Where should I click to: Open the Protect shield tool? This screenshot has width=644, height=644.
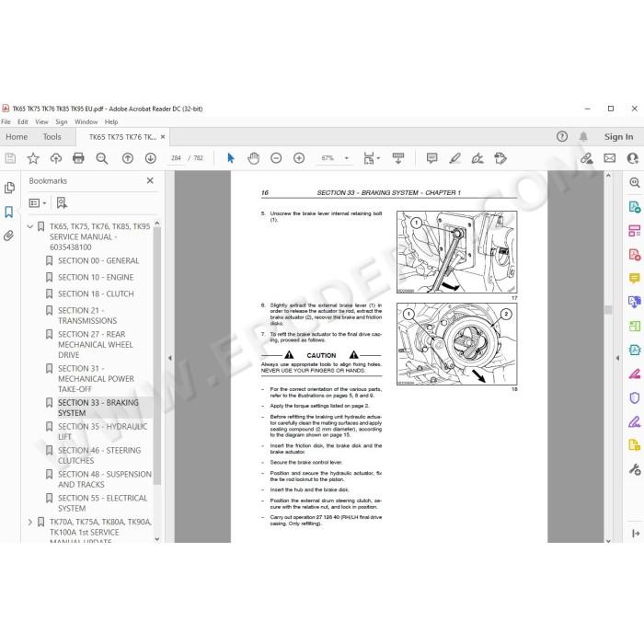coord(635,397)
